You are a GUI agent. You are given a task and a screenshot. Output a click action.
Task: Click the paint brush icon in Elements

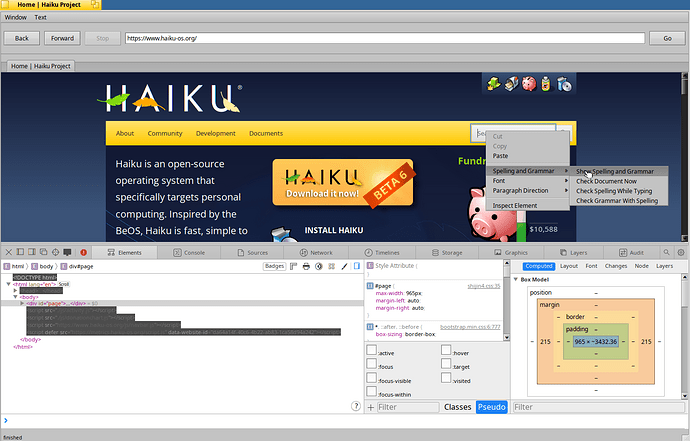pos(344,266)
